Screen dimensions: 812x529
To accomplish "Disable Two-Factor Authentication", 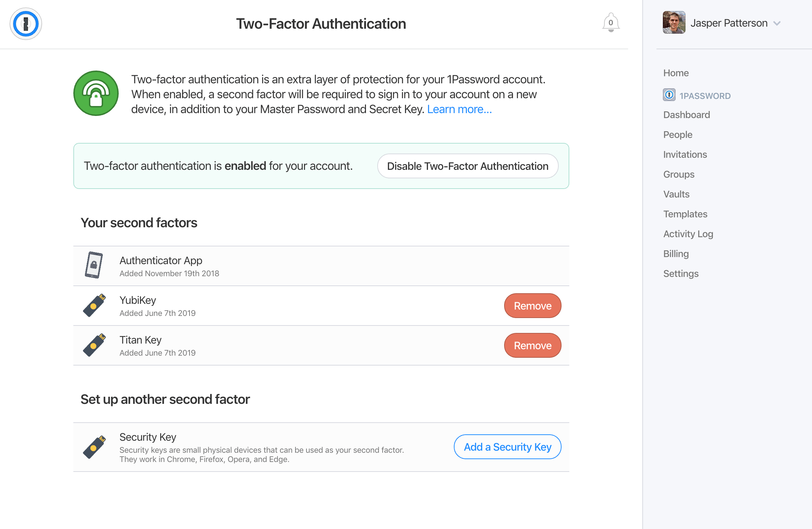I will click(x=467, y=166).
